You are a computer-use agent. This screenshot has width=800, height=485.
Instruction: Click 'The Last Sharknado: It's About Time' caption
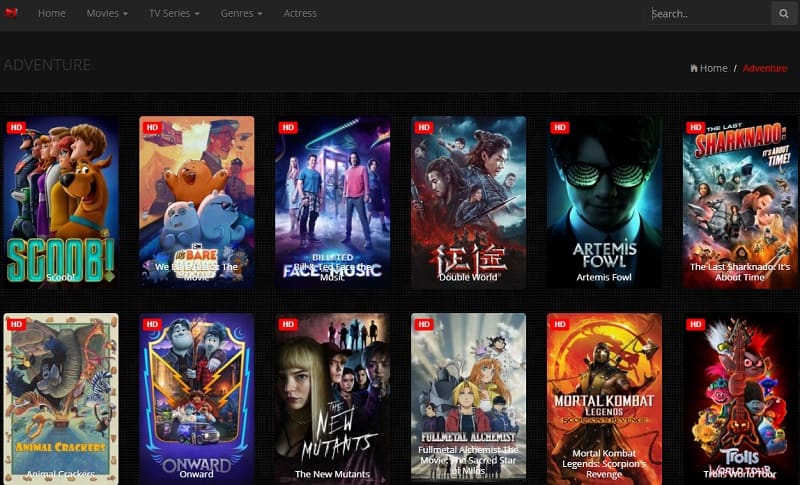(740, 272)
